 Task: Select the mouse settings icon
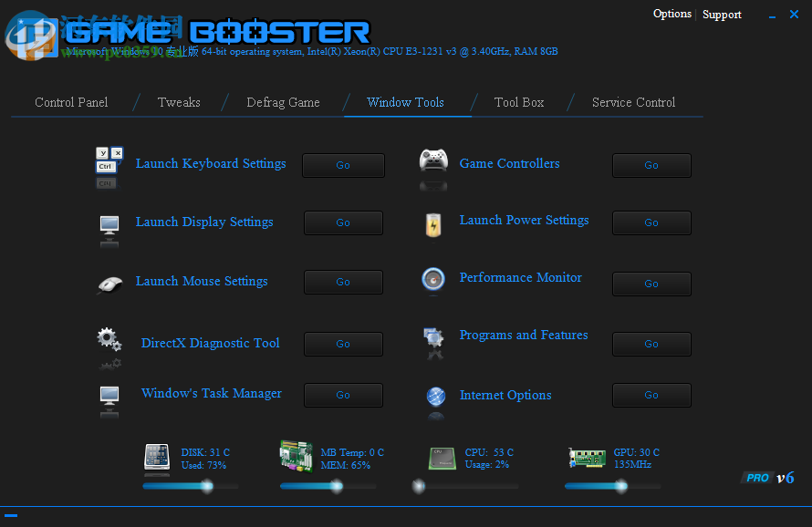point(109,284)
